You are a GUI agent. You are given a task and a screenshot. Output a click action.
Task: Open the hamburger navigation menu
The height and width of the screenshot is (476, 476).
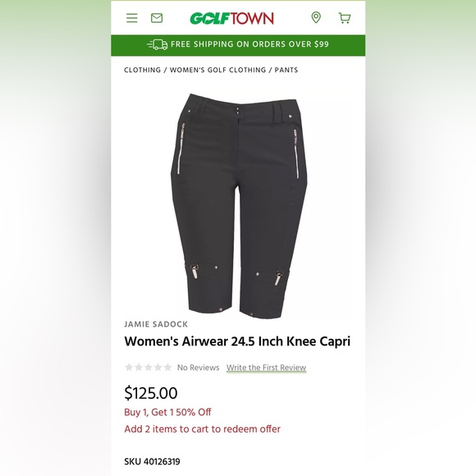pos(132,18)
